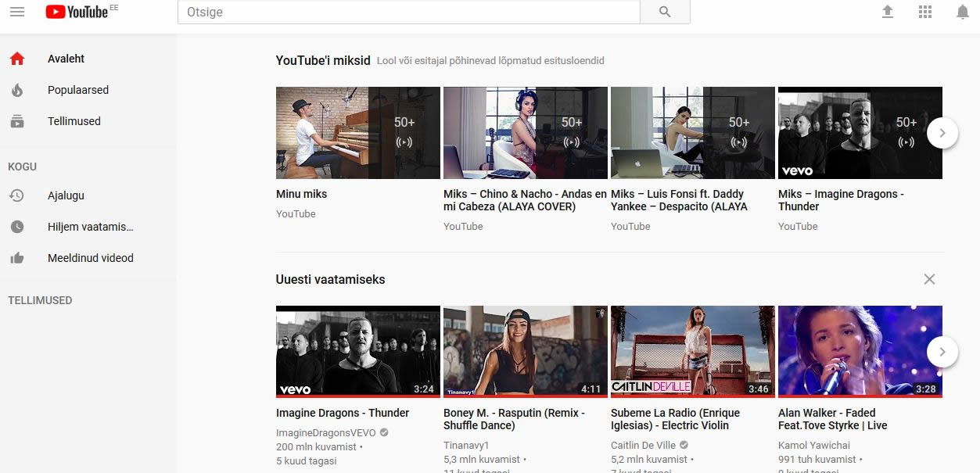Open the YouTube apps grid icon
The width and height of the screenshot is (980, 473).
coord(925,12)
